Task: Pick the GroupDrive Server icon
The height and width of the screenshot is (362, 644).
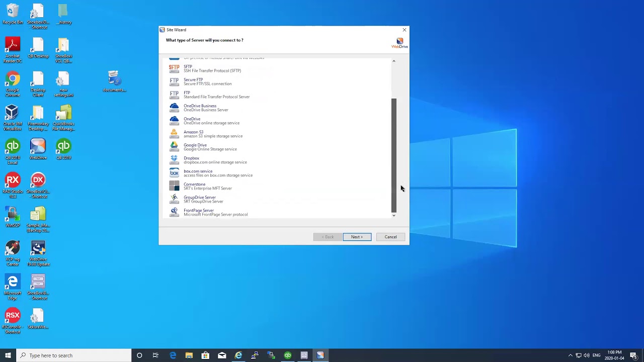Action: point(174,199)
